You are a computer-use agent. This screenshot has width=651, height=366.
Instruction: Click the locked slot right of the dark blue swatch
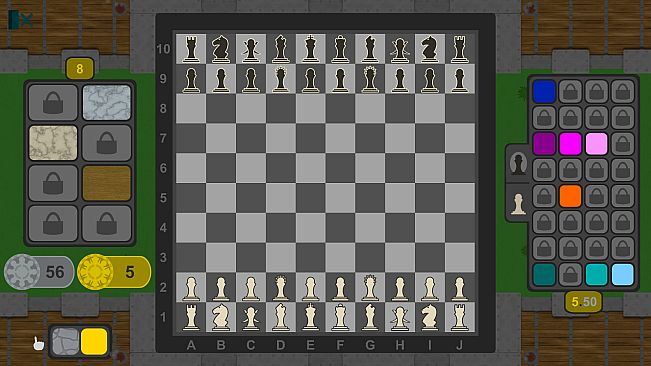click(x=570, y=91)
